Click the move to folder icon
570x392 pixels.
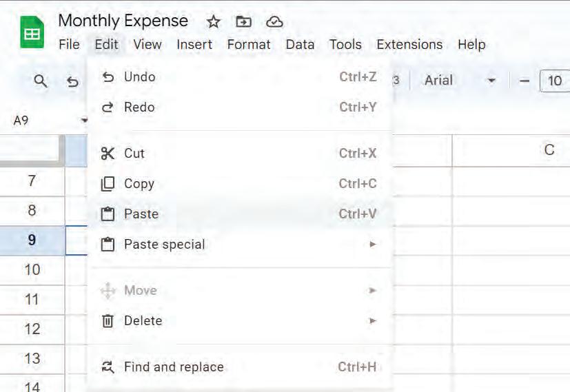click(x=243, y=22)
